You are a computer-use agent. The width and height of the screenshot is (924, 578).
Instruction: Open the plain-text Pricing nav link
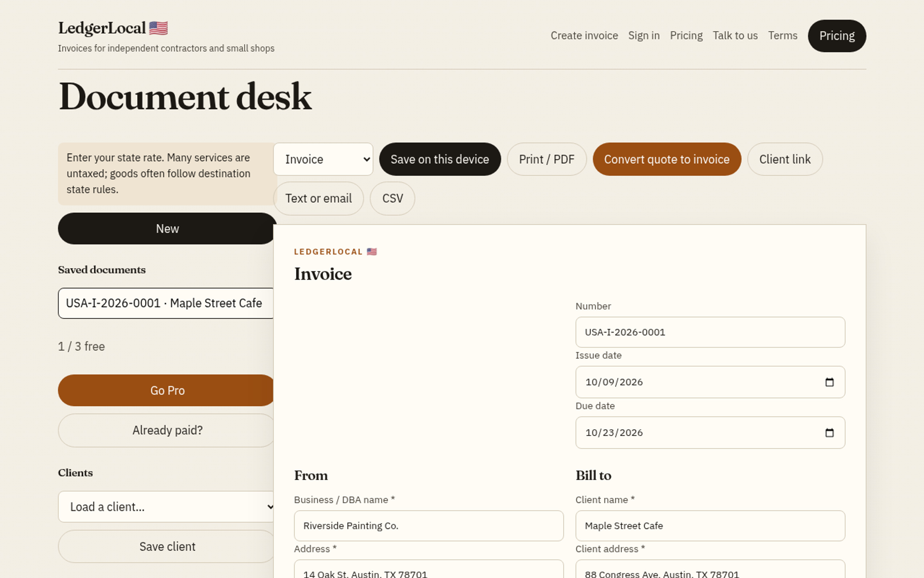pos(686,36)
